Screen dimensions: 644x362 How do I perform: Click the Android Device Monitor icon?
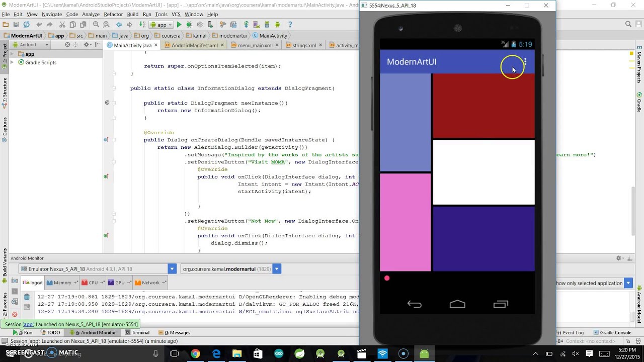click(x=276, y=25)
